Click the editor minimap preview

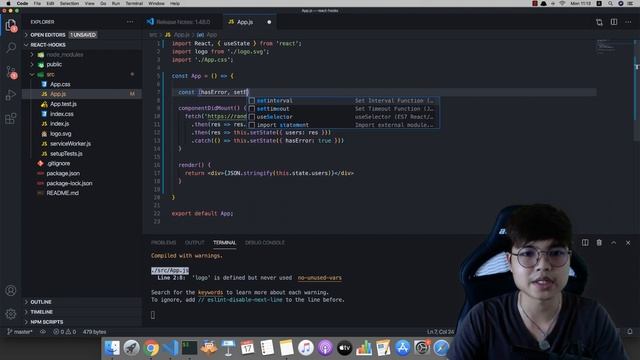pos(607,46)
